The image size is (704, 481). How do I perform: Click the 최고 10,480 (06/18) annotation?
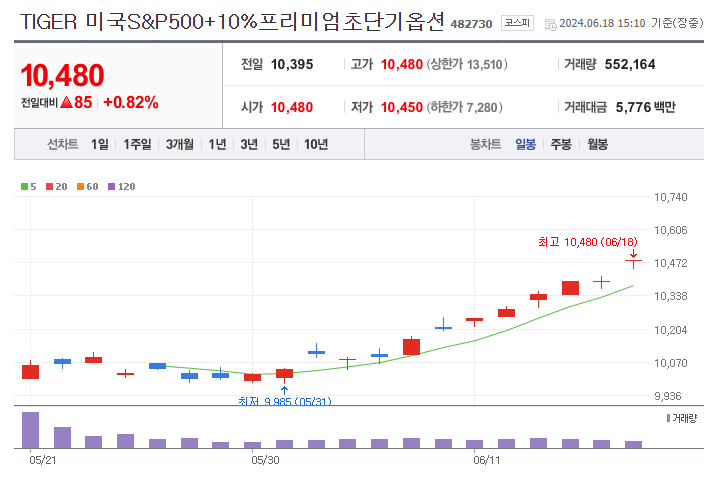tap(588, 242)
